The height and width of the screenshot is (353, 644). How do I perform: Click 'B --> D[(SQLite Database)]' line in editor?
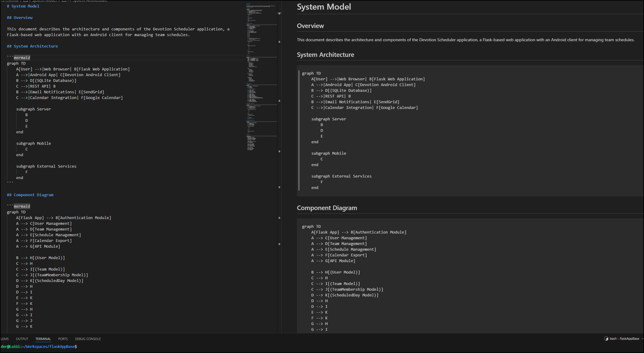[46, 80]
